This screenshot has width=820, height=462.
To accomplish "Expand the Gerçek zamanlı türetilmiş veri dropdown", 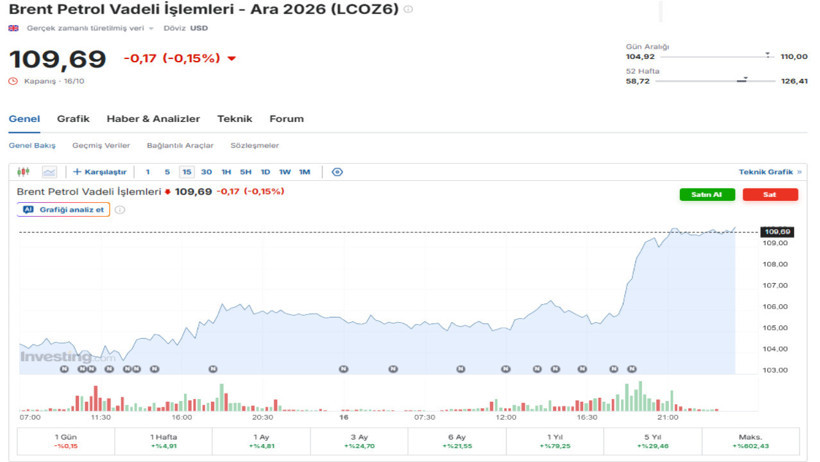I will pyautogui.click(x=90, y=28).
